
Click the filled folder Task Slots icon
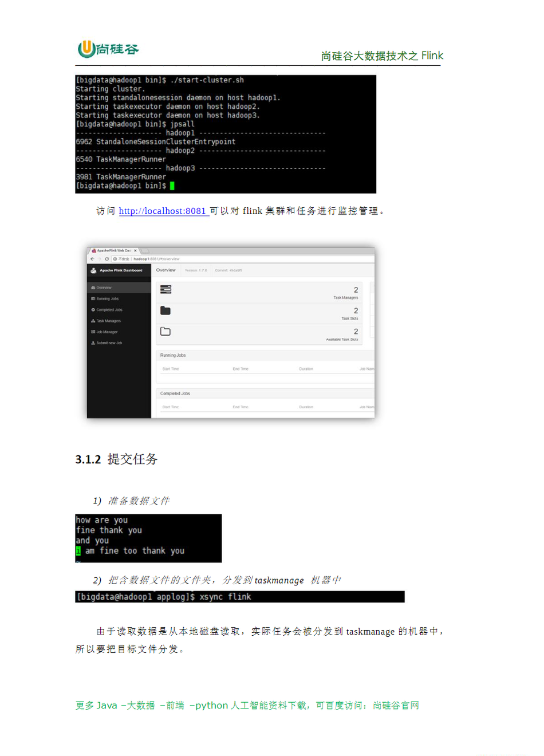click(x=165, y=310)
